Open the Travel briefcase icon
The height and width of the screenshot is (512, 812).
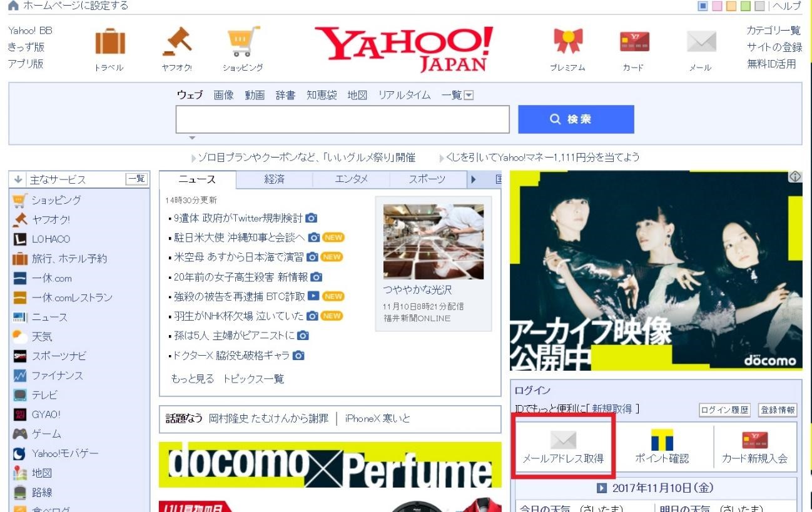pyautogui.click(x=109, y=43)
